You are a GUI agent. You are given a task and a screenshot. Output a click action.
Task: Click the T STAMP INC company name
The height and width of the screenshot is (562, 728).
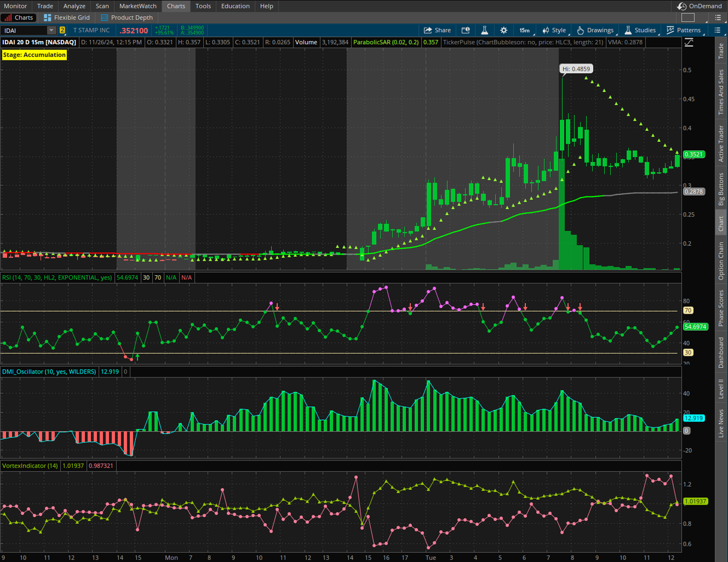click(x=92, y=30)
